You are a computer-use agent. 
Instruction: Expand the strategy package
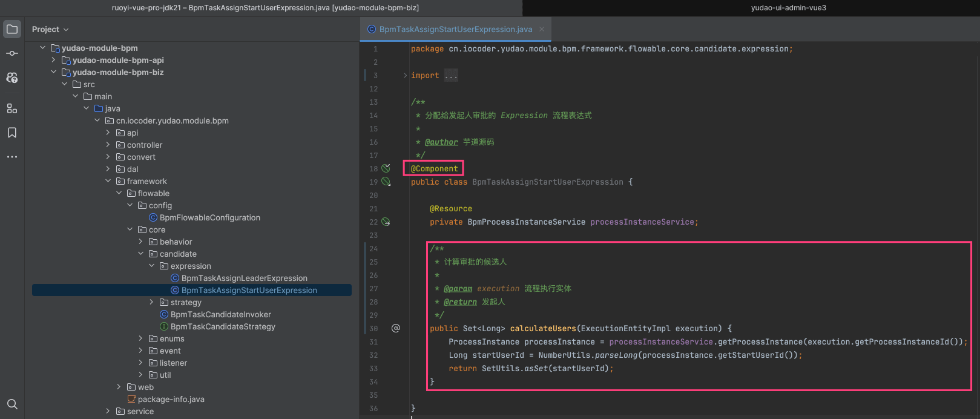pyautogui.click(x=151, y=302)
